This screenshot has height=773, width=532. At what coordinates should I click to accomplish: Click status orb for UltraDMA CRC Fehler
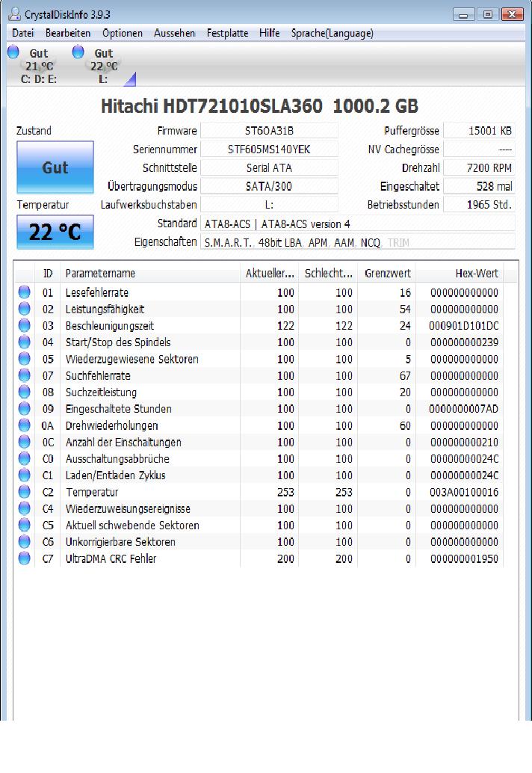click(x=24, y=558)
